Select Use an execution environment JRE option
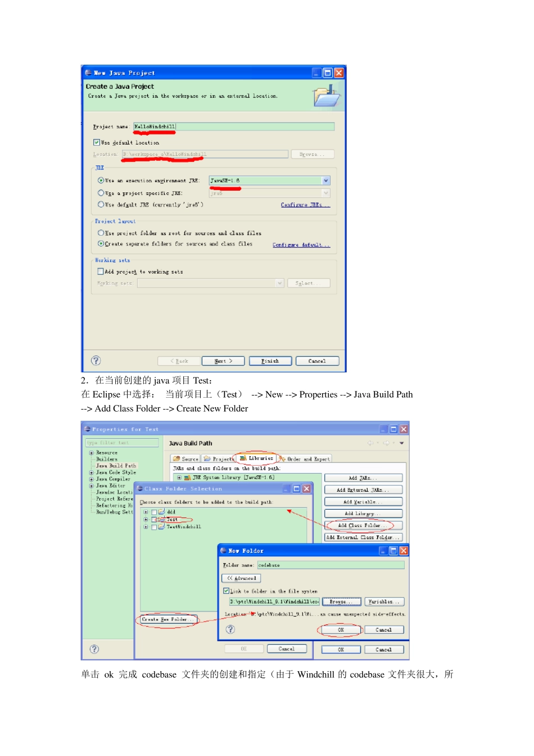The width and height of the screenshot is (534, 756). pos(101,181)
